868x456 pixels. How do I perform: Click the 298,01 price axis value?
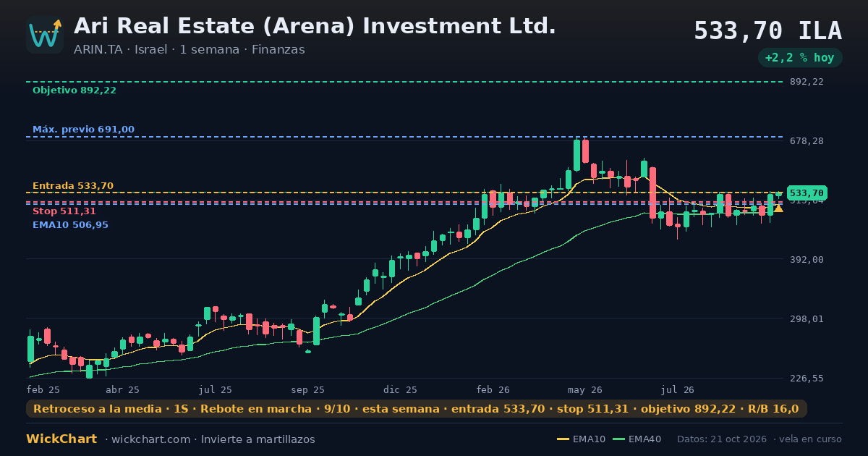click(807, 318)
